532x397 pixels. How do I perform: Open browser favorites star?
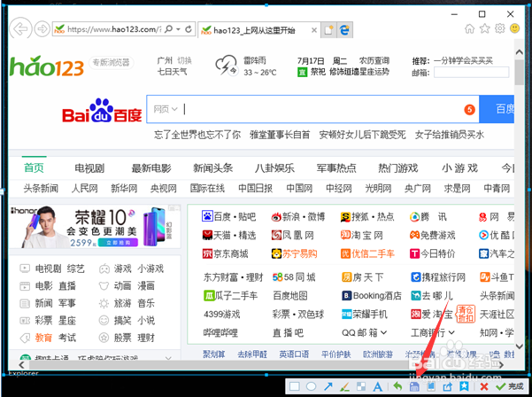point(484,29)
